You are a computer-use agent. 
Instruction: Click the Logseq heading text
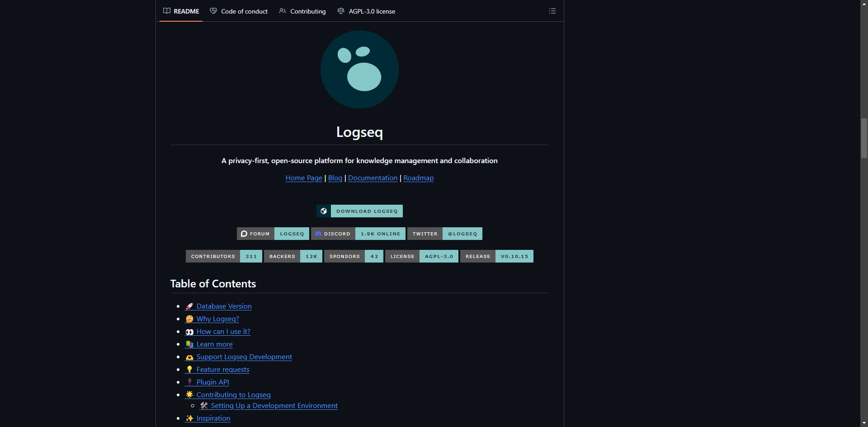pos(359,132)
